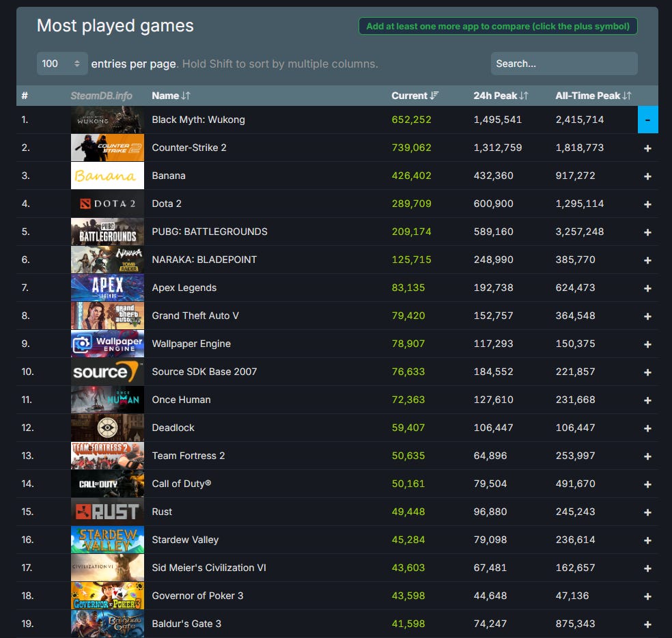Add Rust to comparison using plus icon
Viewport: 672px width, 638px height.
647,512
